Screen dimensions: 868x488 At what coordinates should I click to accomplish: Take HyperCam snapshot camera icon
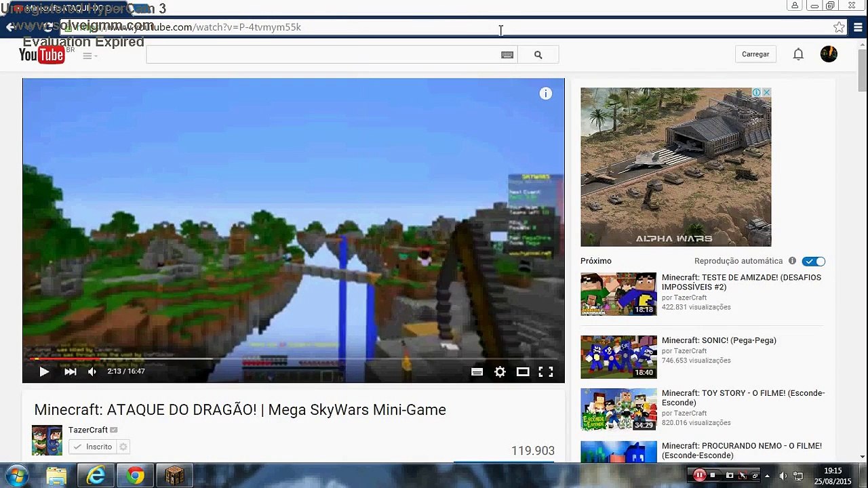[730, 476]
